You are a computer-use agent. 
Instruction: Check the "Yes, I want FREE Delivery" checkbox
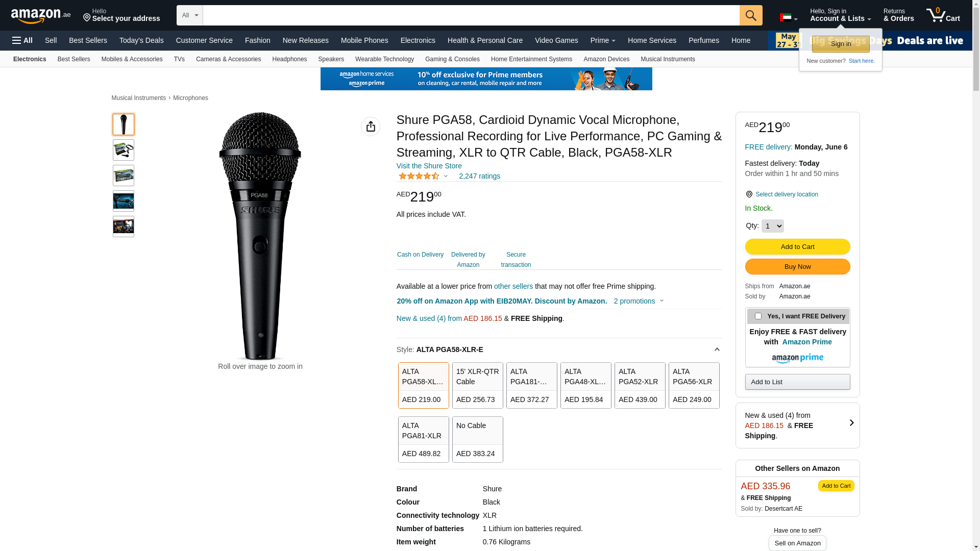758,316
